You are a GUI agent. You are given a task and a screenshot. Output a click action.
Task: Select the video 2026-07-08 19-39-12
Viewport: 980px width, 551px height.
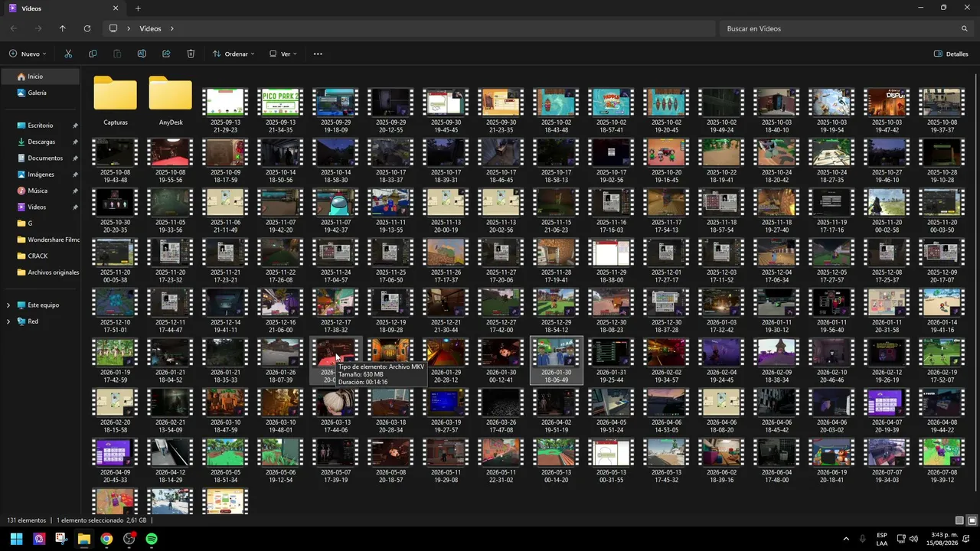[x=942, y=460]
